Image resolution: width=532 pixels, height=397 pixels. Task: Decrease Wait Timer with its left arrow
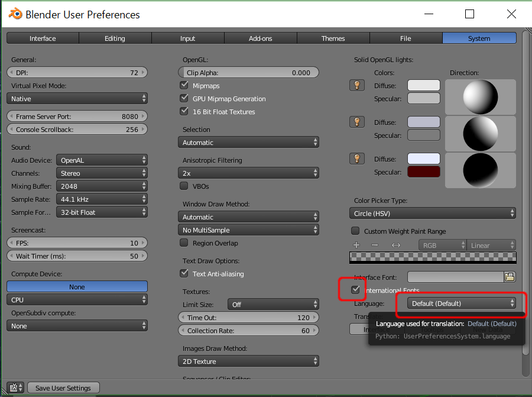pos(11,256)
